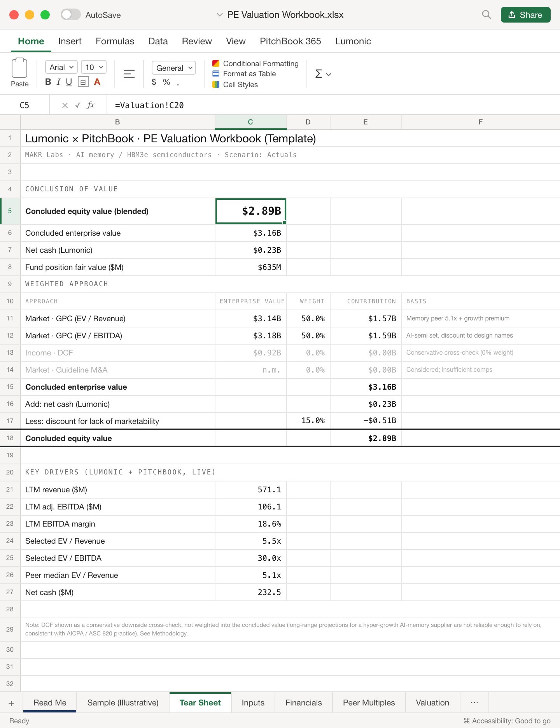This screenshot has width=560, height=728.
Task: Switch to the Read Me sheet
Action: click(50, 703)
